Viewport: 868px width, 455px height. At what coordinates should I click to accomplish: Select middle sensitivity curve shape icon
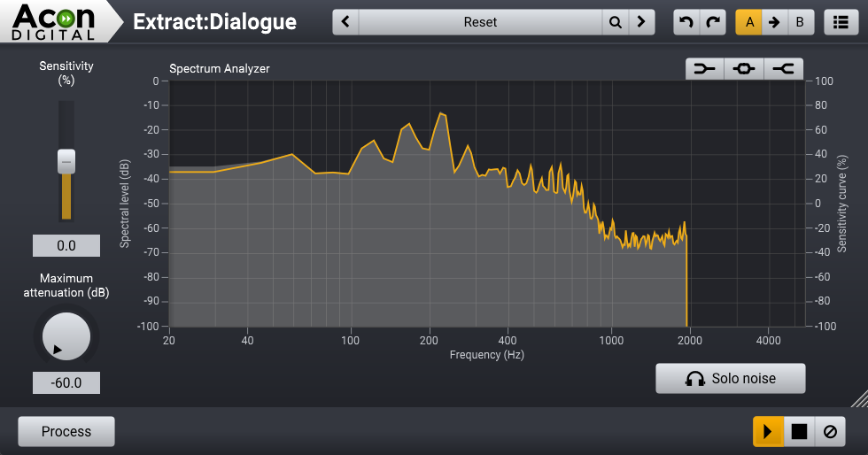point(744,69)
